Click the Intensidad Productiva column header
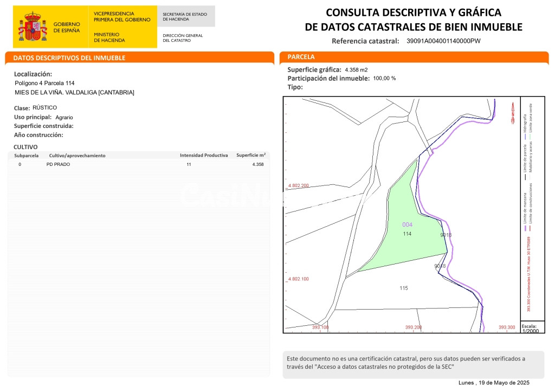Screen dimensions: 555x392 203,156
